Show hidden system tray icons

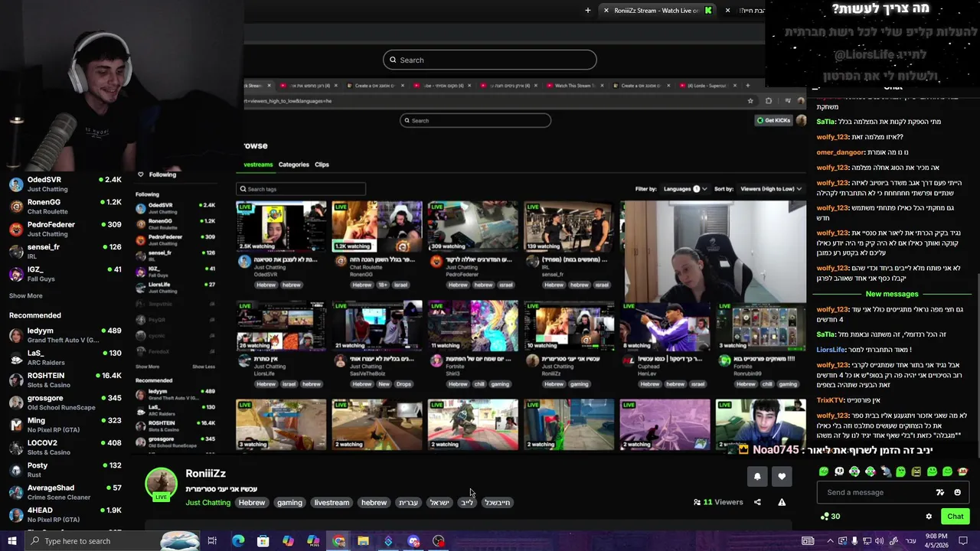pos(830,541)
